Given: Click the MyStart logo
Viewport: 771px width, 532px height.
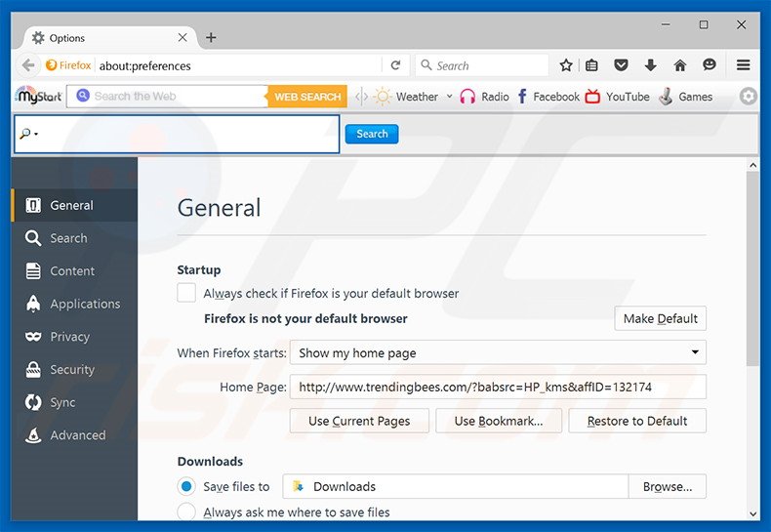Looking at the screenshot, I should 38,96.
